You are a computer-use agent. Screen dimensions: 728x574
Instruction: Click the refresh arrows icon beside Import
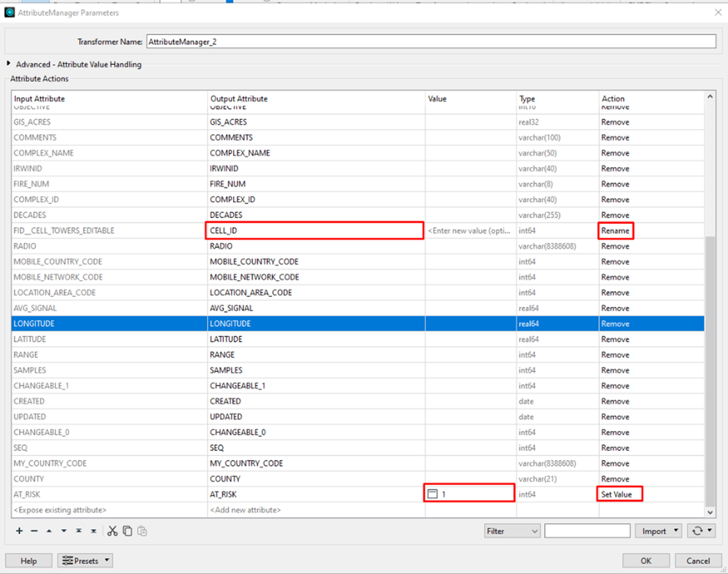click(697, 531)
